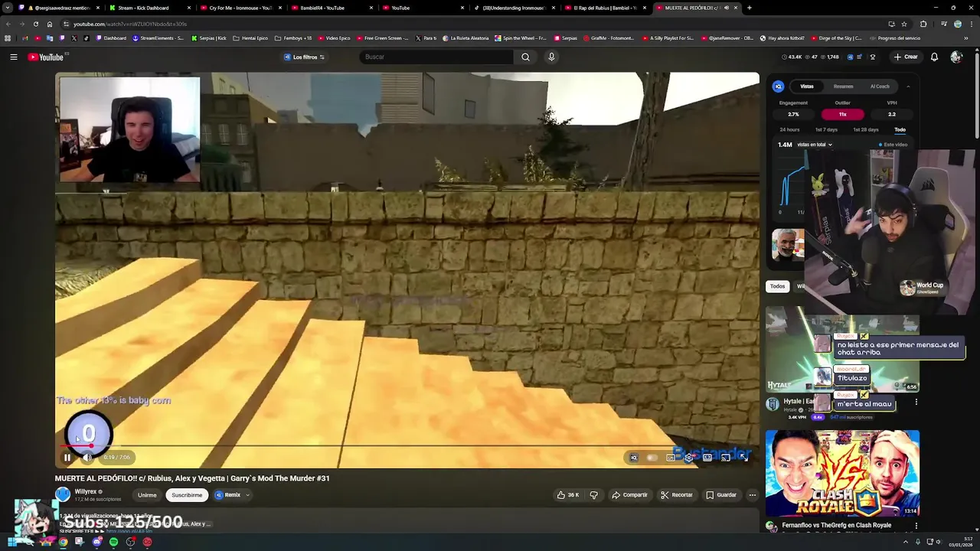Toggle subtitles in the video player
This screenshot has height=551, width=980.
point(670,458)
